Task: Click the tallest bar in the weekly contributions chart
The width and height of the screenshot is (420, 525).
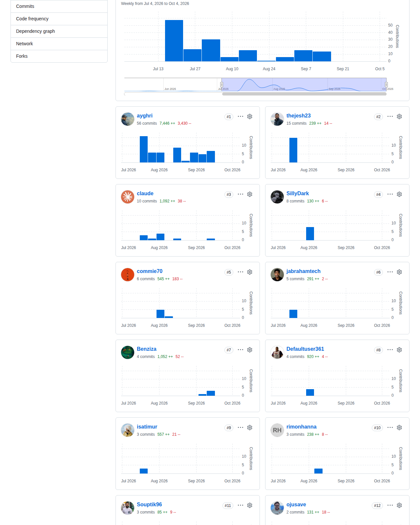Action: [x=174, y=41]
